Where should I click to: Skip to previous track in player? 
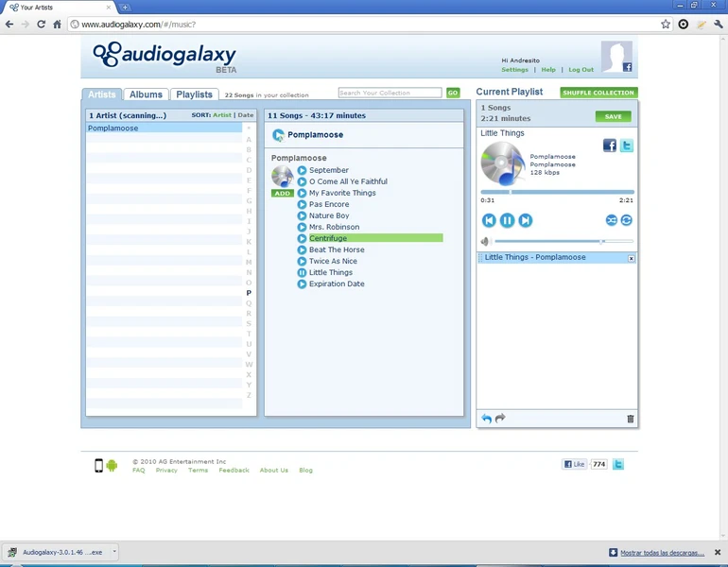click(489, 220)
